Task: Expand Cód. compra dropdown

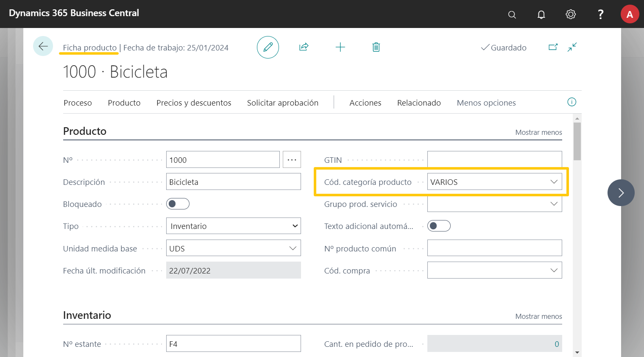Action: pyautogui.click(x=554, y=270)
